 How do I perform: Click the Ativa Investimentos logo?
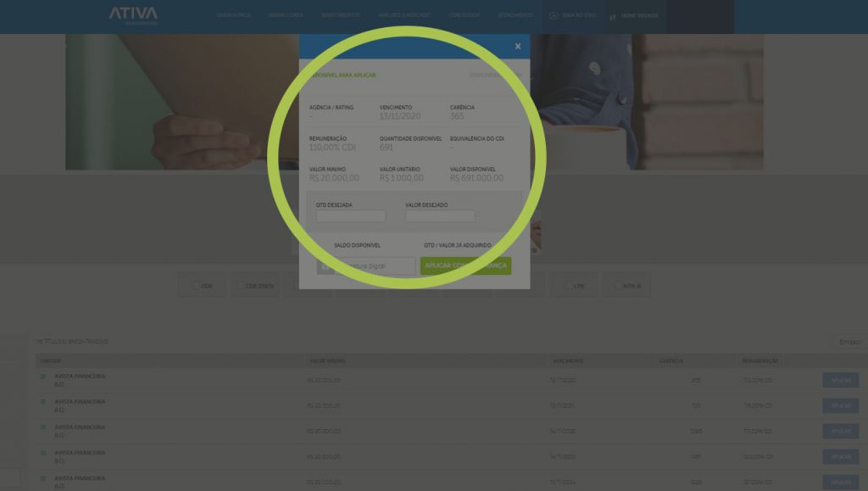point(133,15)
